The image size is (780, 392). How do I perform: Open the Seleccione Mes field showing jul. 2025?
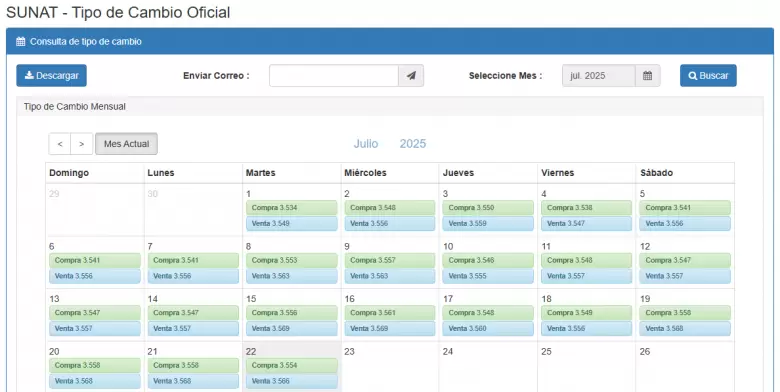click(598, 76)
